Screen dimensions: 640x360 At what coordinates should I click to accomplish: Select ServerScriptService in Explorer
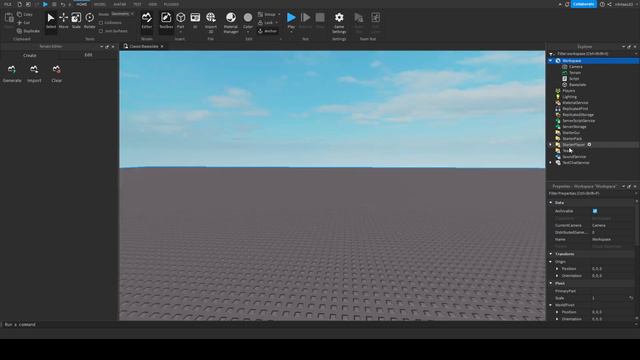578,121
